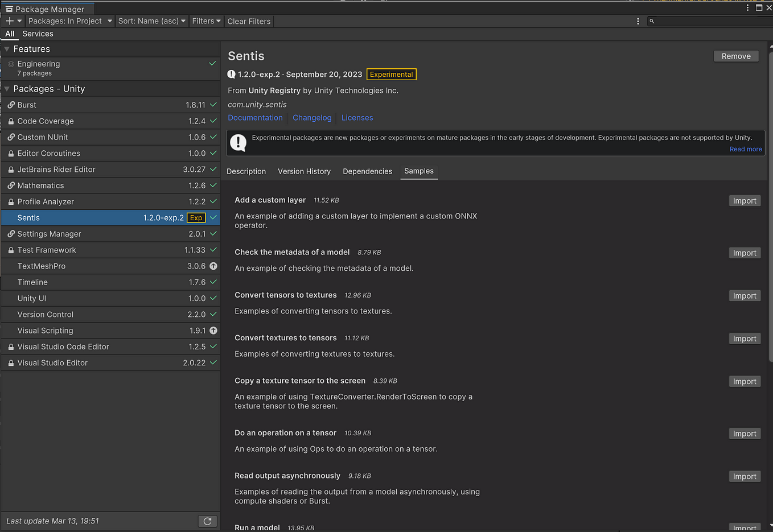Click the TextMeshPro update available arrow icon
This screenshot has height=532, width=773.
(x=213, y=266)
